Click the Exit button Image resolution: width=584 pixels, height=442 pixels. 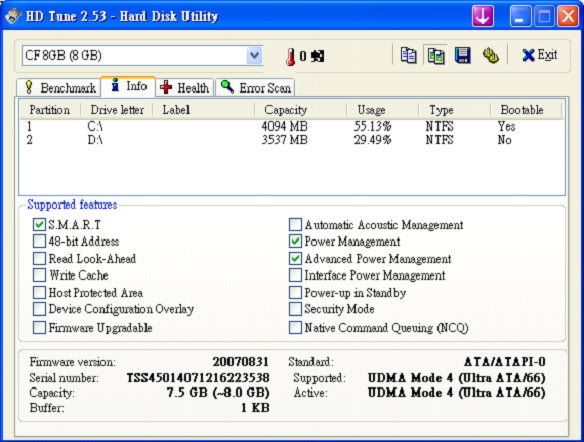point(539,55)
